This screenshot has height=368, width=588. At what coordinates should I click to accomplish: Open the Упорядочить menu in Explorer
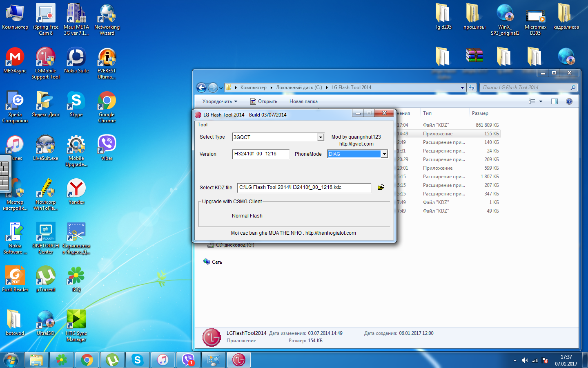coord(220,101)
